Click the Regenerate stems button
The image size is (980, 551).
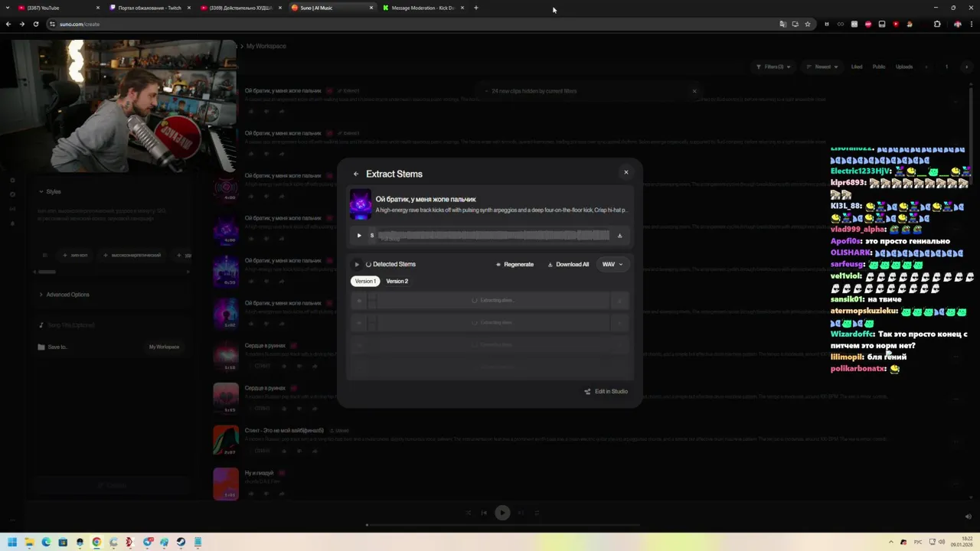click(x=514, y=264)
